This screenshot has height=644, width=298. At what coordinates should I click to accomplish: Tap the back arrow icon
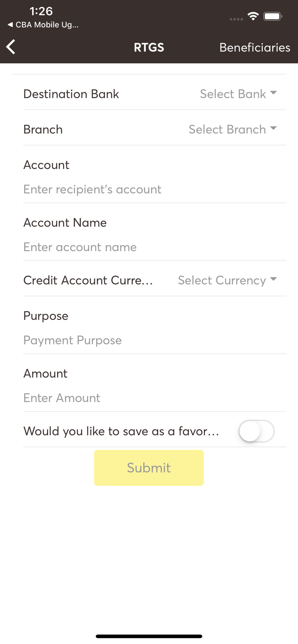11,47
